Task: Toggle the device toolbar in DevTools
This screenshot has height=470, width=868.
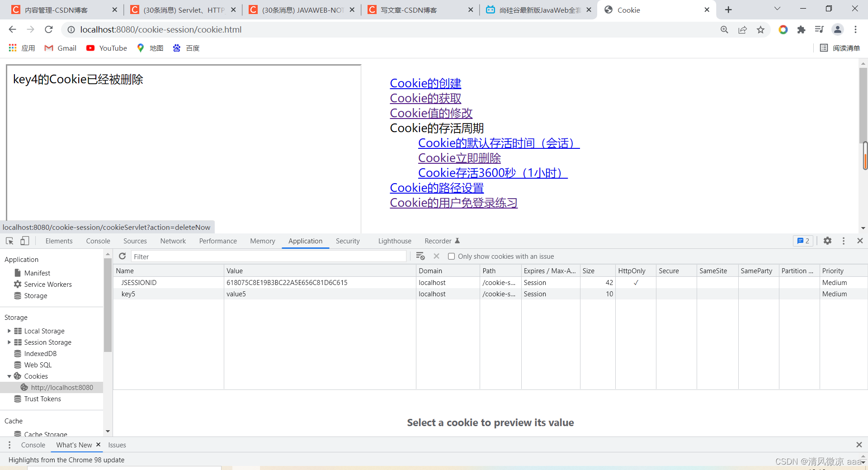Action: tap(25, 241)
